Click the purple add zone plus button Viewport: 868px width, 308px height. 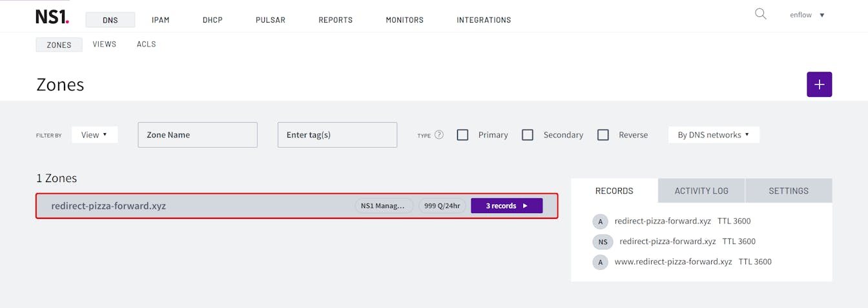(819, 85)
